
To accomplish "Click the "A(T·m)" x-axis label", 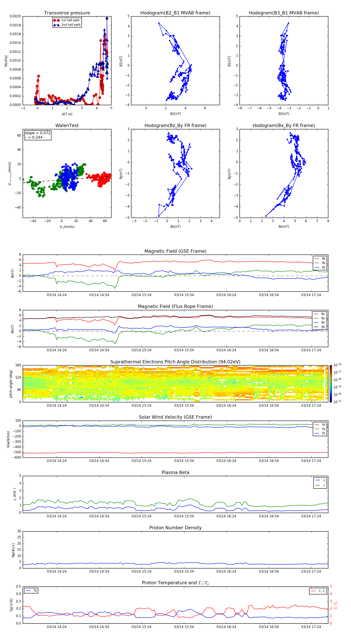I will click(67, 114).
